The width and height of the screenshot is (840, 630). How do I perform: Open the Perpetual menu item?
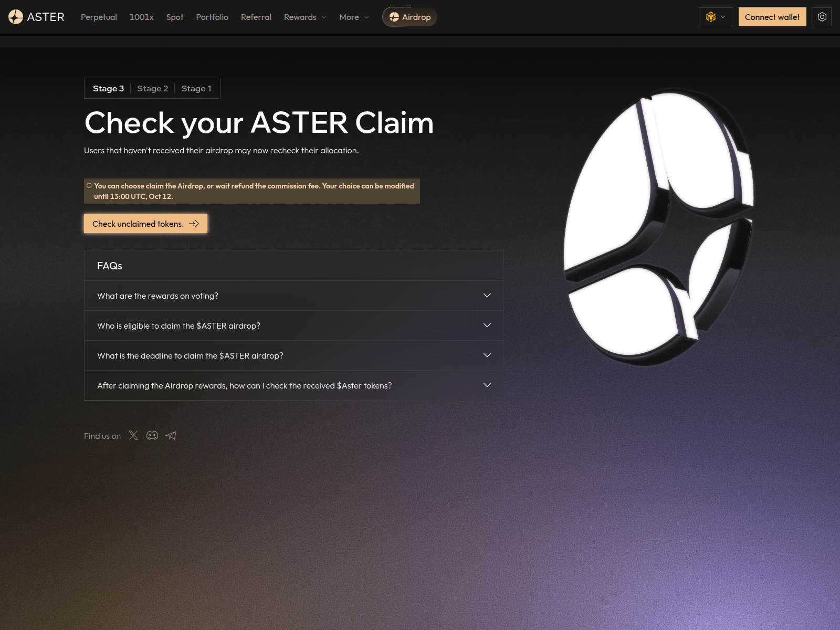coord(99,17)
